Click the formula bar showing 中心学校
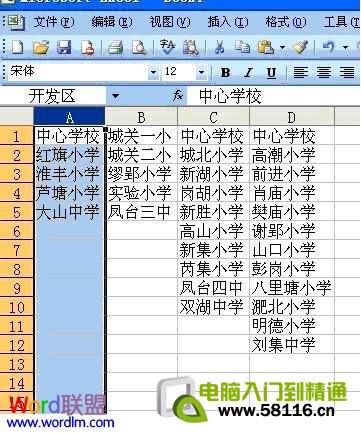The height and width of the screenshot is (433, 361). (x=273, y=96)
